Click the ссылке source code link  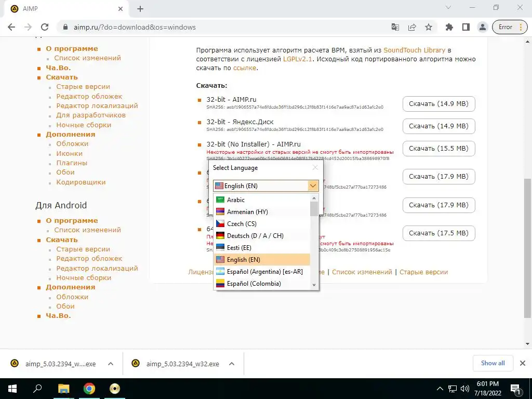point(244,68)
